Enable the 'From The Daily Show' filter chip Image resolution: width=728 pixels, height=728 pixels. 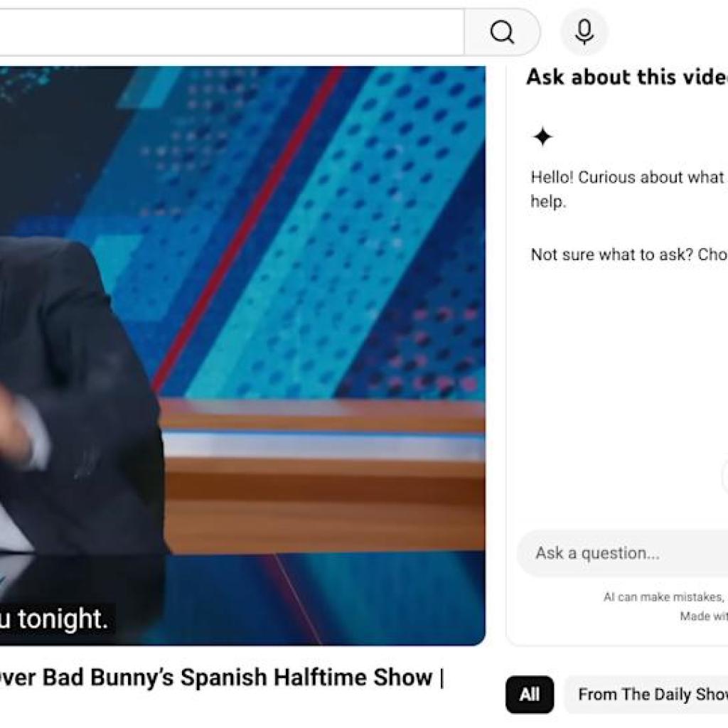[647, 695]
